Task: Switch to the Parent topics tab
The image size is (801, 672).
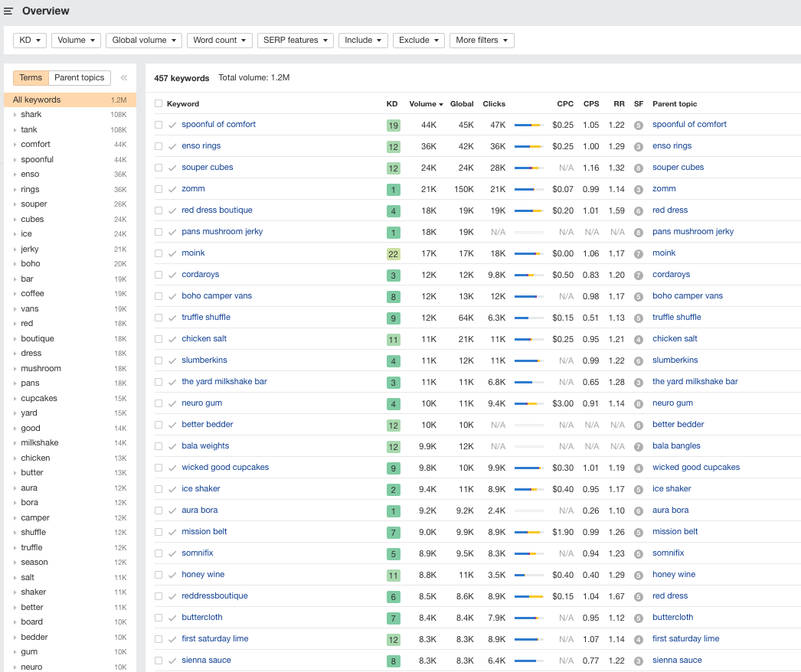Action: pyautogui.click(x=79, y=77)
